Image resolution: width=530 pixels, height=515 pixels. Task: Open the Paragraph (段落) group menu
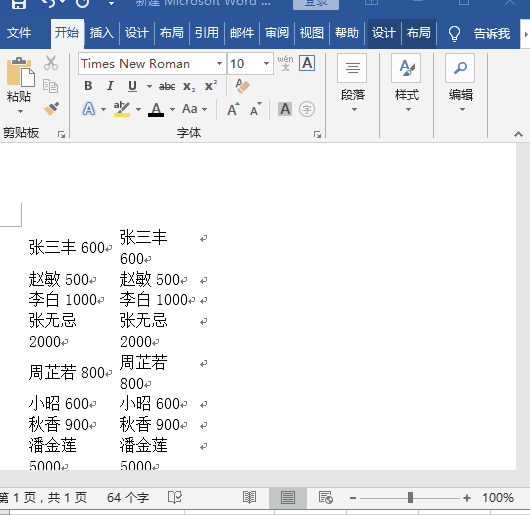pyautogui.click(x=352, y=83)
